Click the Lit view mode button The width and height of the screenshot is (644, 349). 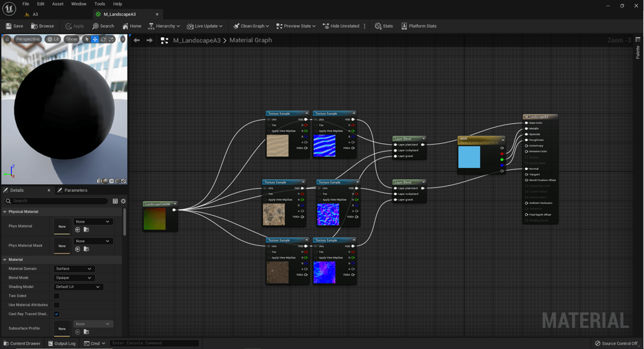53,39
